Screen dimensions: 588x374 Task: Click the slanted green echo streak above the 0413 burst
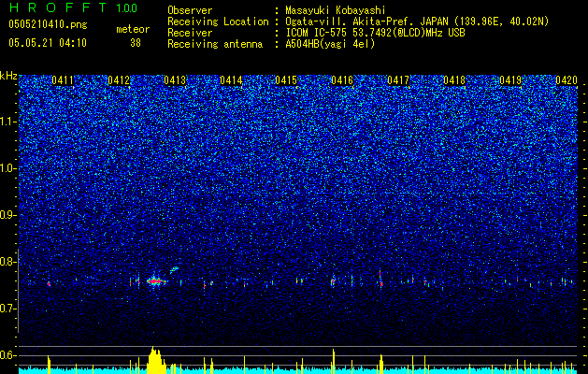(x=175, y=269)
